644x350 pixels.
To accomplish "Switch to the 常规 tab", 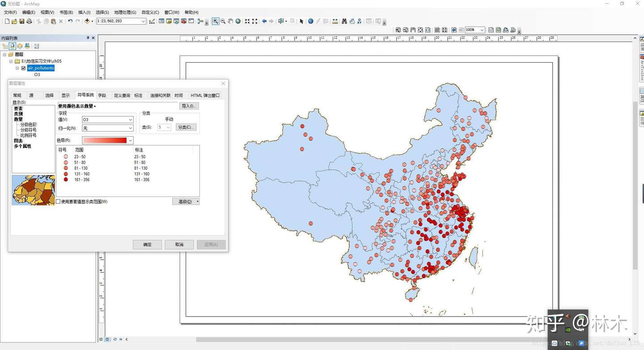I will click(x=17, y=95).
